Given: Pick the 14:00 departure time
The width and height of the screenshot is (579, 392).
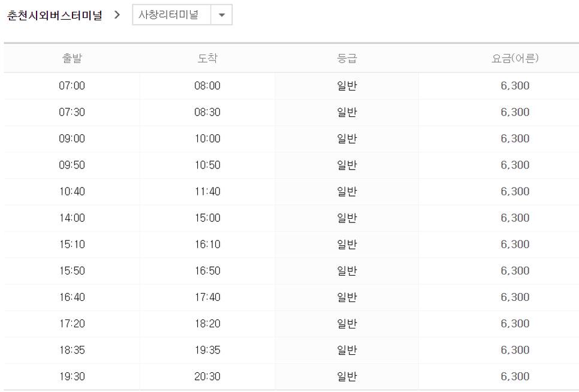Looking at the screenshot, I should [x=72, y=218].
